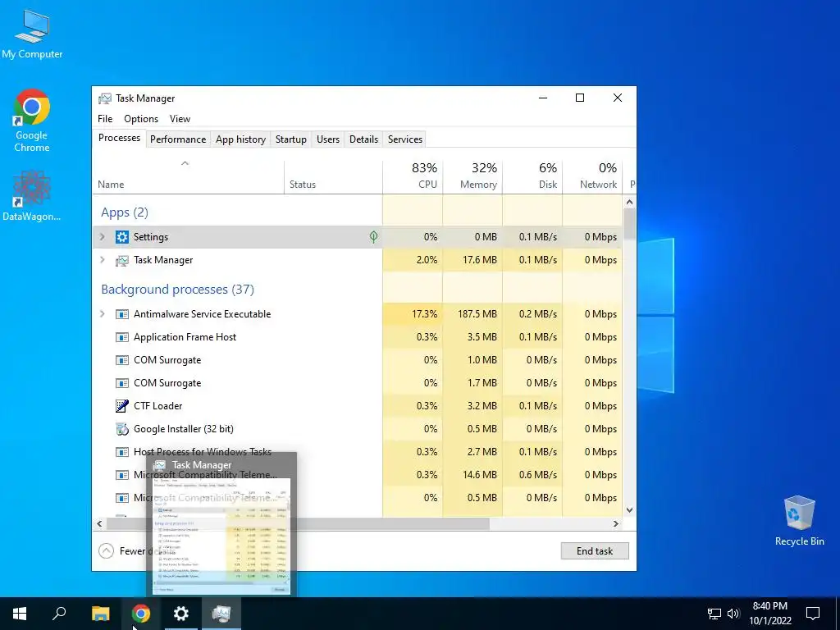Click the Settings app gear icon in list
This screenshot has height=630, width=840.
pyautogui.click(x=122, y=237)
